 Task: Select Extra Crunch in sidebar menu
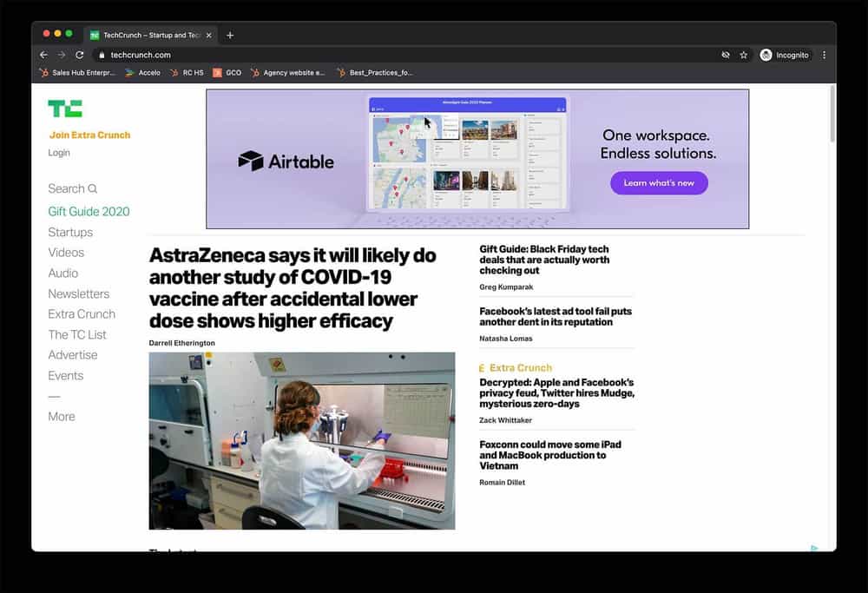click(82, 314)
